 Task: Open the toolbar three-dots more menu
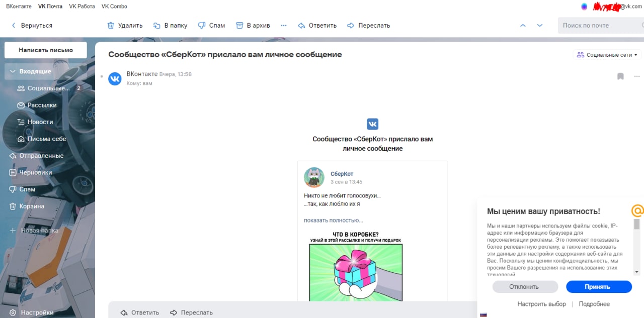pyautogui.click(x=284, y=25)
